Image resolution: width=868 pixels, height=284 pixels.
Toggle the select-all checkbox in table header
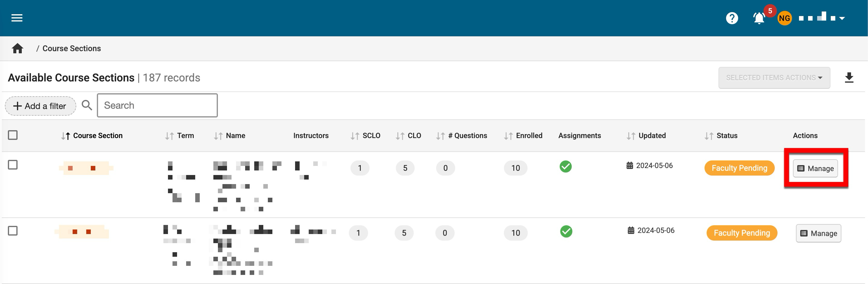[13, 135]
